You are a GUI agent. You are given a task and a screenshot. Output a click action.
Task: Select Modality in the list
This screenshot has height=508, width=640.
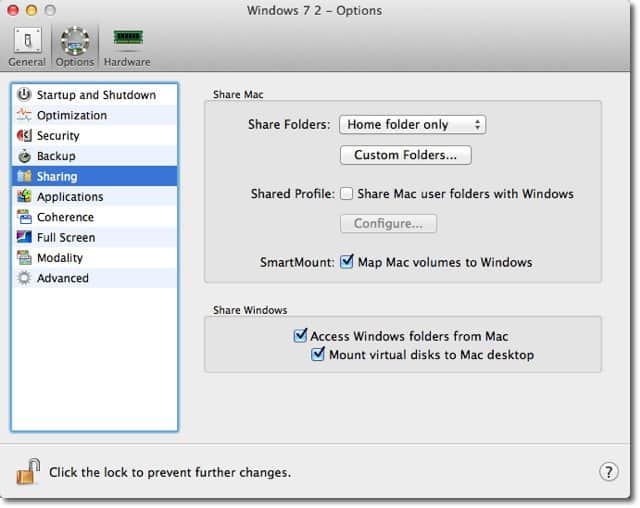click(x=95, y=258)
